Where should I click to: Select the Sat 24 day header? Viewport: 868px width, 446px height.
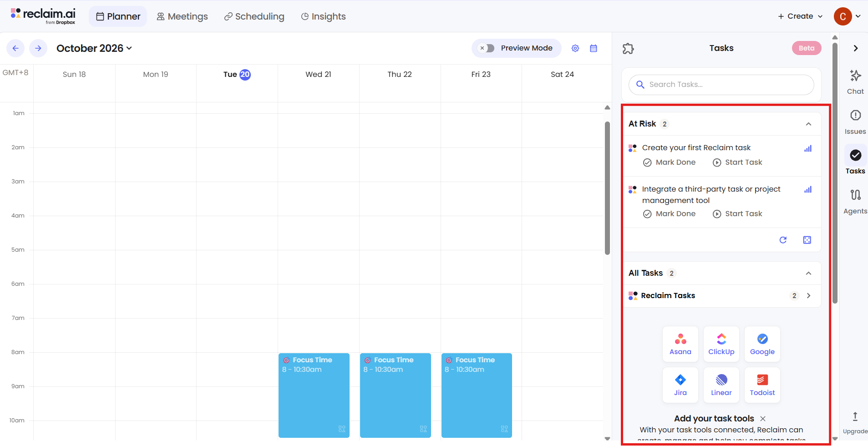click(x=562, y=74)
